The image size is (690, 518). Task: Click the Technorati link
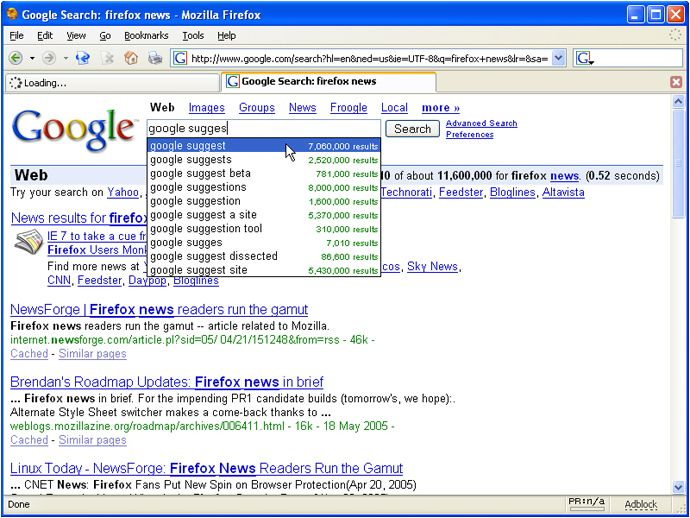click(x=406, y=192)
